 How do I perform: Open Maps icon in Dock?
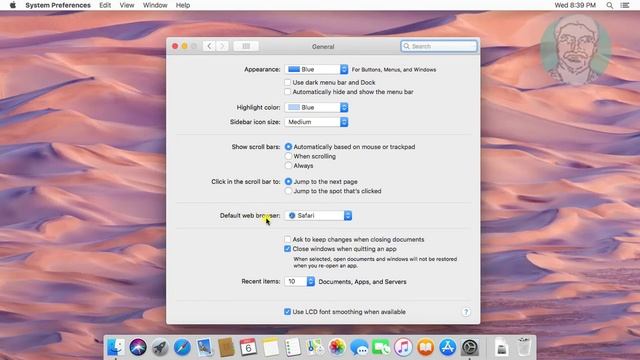point(315,347)
